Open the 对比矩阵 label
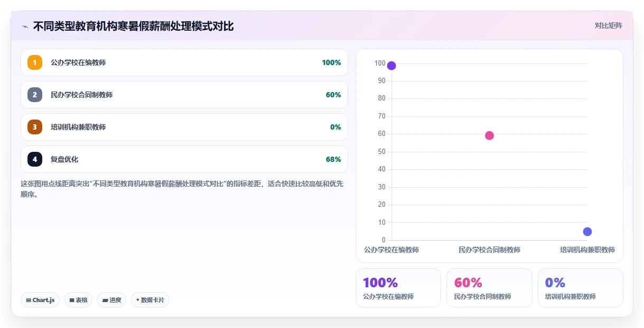 point(609,25)
